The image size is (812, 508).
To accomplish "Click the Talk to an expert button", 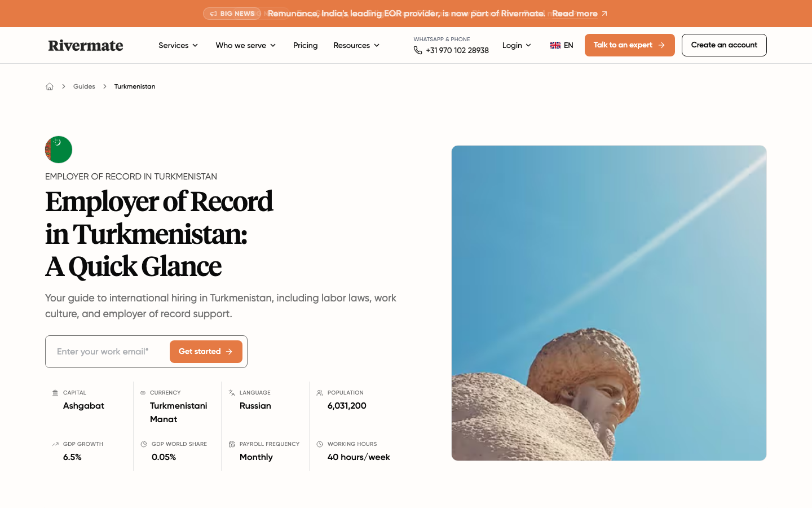I will coord(629,45).
